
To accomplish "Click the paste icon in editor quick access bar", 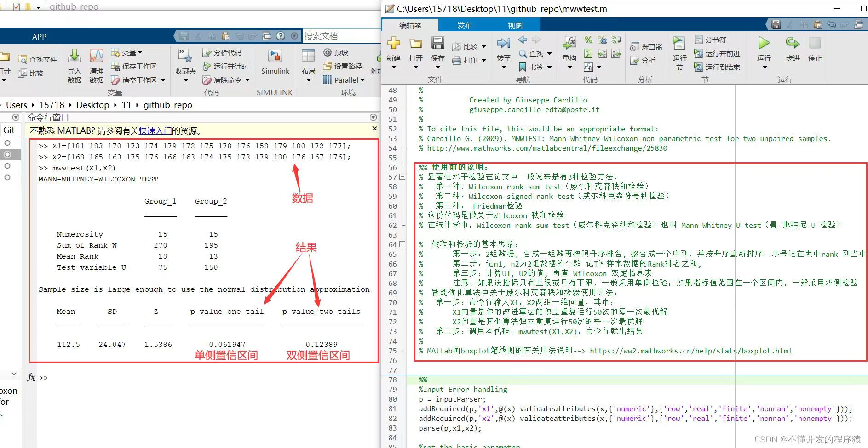I will click(817, 25).
